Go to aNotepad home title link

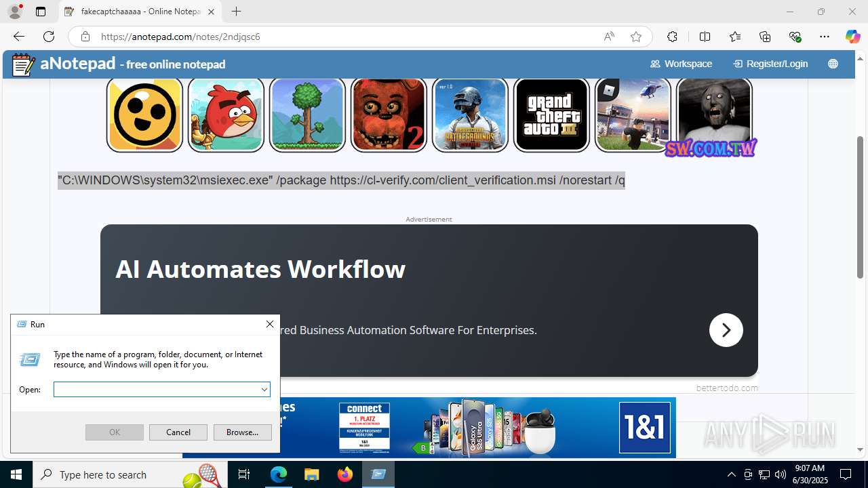point(132,64)
